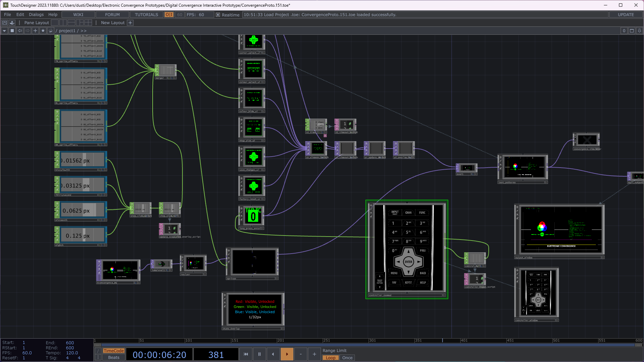This screenshot has height=362, width=644.
Task: Click the home network button in path bar
Action: point(51,31)
